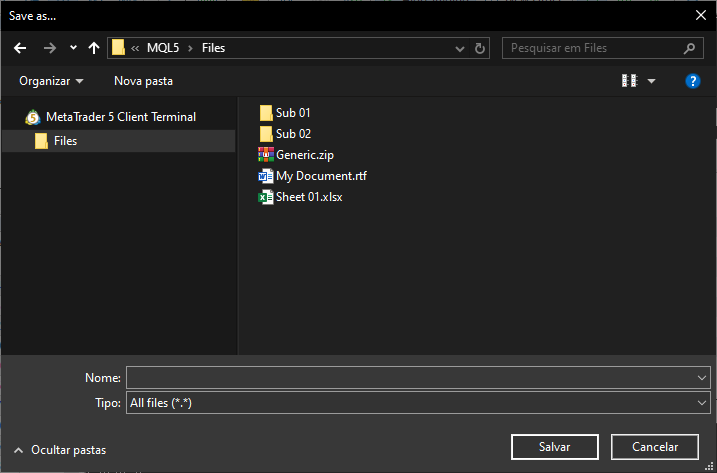
Task: Click the Back navigation arrow
Action: (20, 48)
